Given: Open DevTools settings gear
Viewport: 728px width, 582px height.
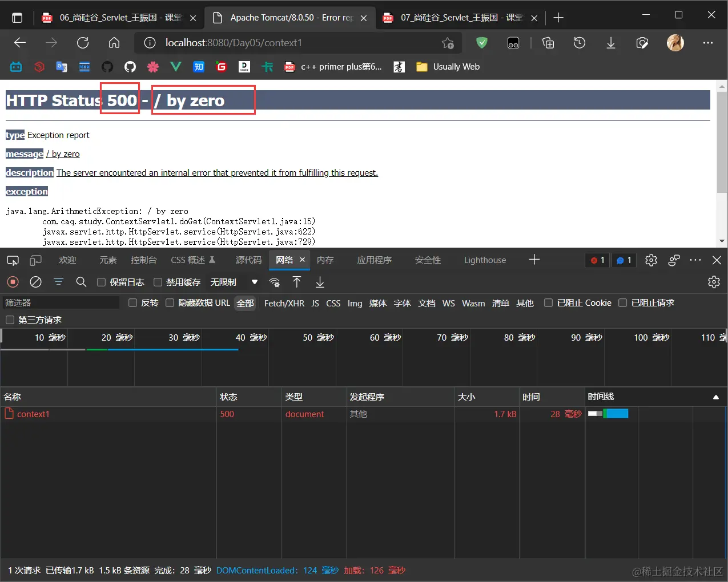Looking at the screenshot, I should [x=651, y=260].
